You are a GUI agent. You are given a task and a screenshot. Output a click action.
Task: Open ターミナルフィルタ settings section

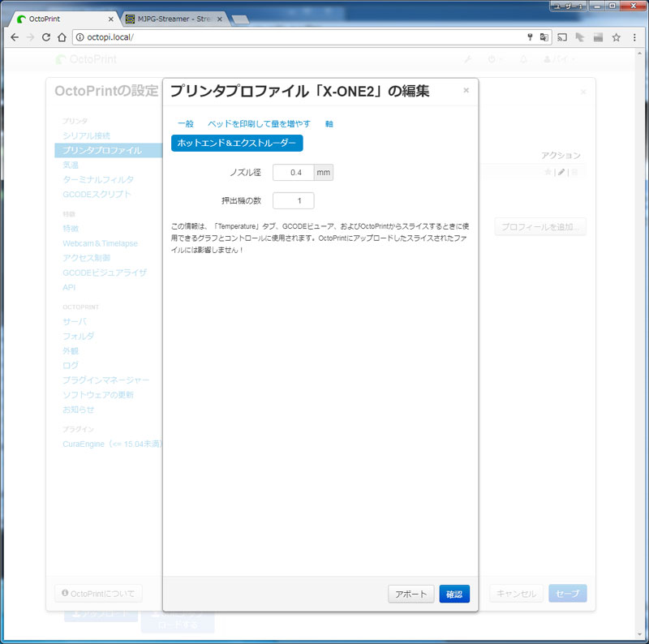point(98,179)
